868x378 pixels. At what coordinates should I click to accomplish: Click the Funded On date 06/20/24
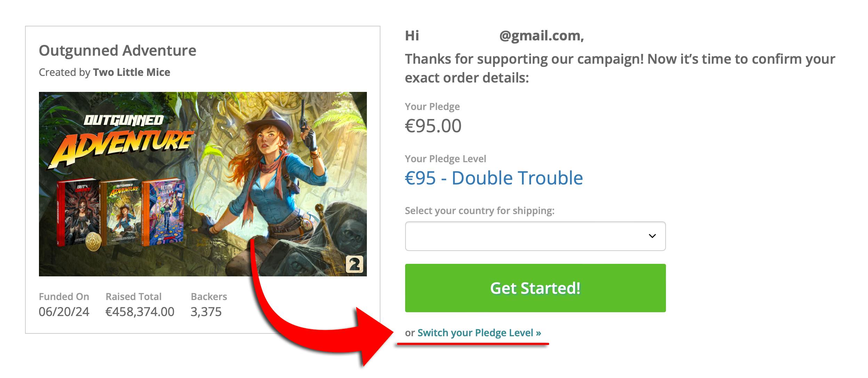click(x=64, y=312)
